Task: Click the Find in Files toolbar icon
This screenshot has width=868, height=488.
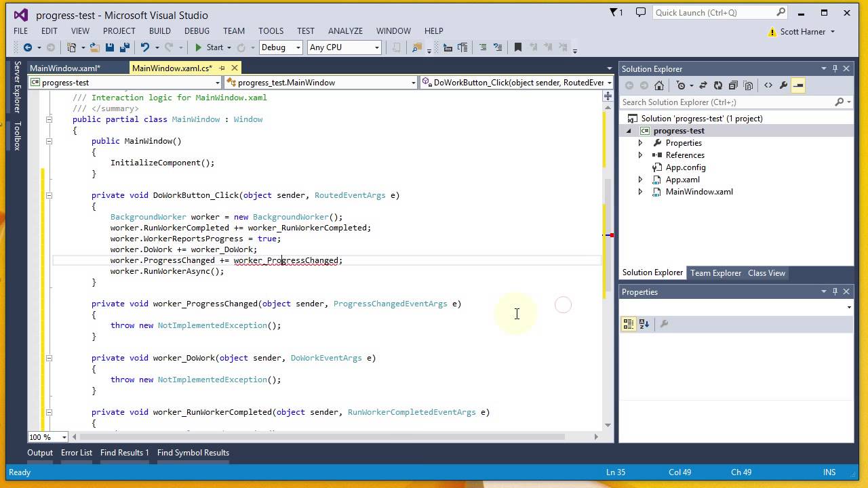Action: 417,47
